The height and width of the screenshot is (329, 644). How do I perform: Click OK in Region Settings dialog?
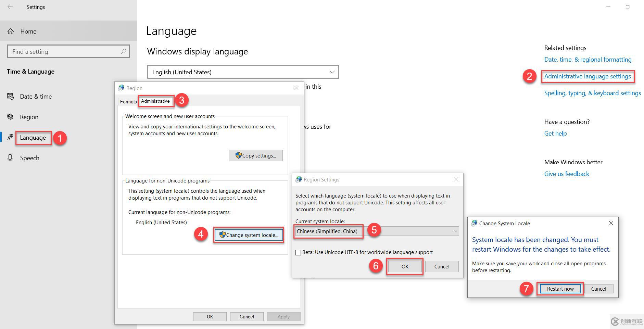coord(405,267)
